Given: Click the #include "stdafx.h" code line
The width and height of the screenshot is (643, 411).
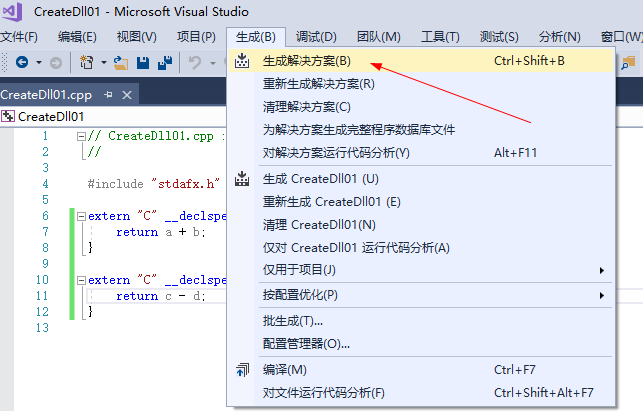Looking at the screenshot, I should pyautogui.click(x=154, y=184).
